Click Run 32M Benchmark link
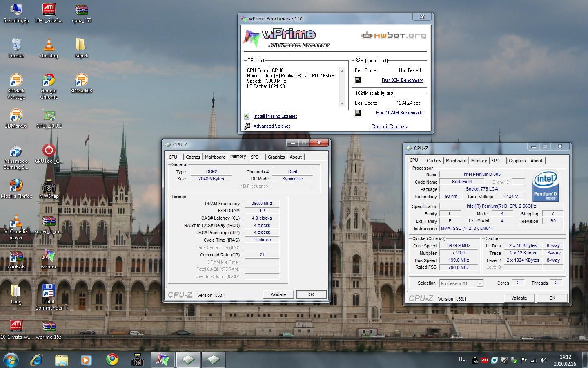This screenshot has width=588, height=368. click(x=402, y=80)
